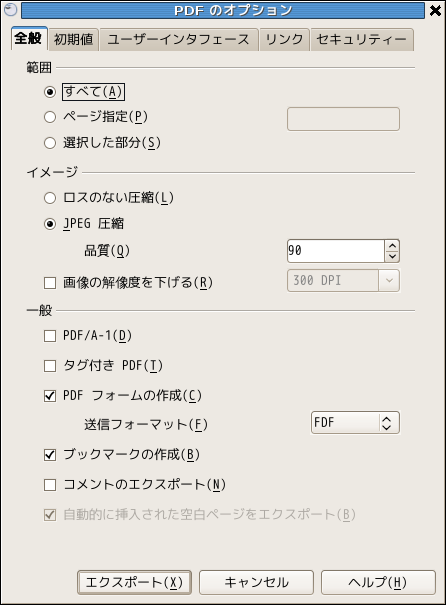Select the 選択した部分 radio option
Viewport: 446px width, 605px height.
pos(50,143)
